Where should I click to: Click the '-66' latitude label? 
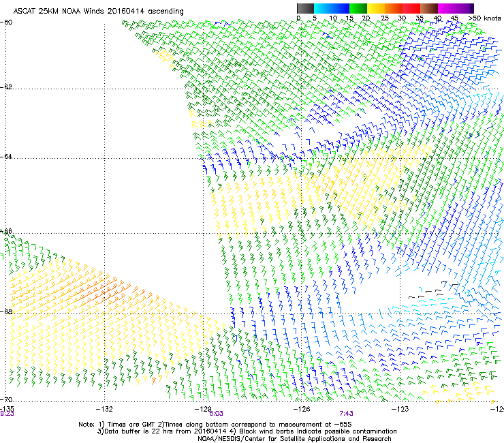click(6, 231)
